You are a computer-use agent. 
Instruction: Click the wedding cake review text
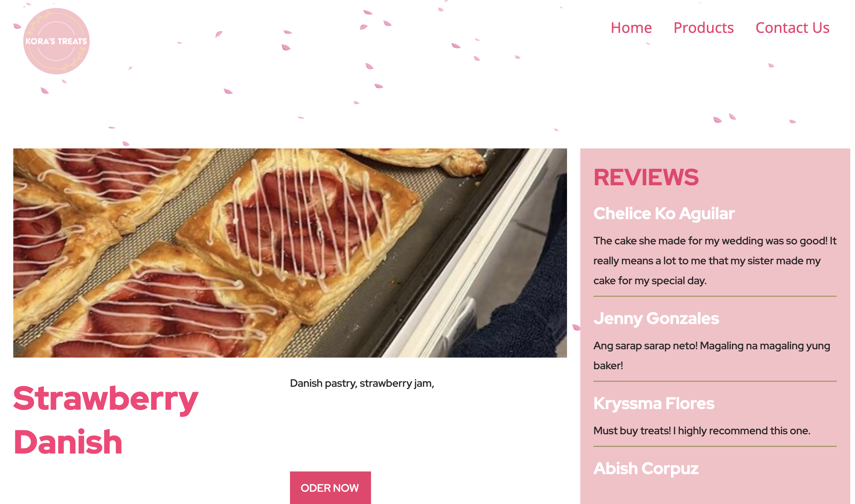pyautogui.click(x=715, y=261)
